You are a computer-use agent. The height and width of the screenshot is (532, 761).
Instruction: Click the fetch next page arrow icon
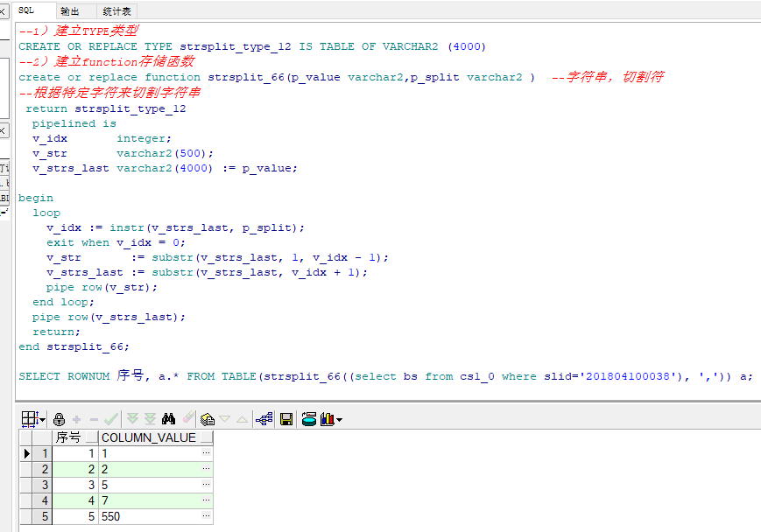pyautogui.click(x=132, y=419)
